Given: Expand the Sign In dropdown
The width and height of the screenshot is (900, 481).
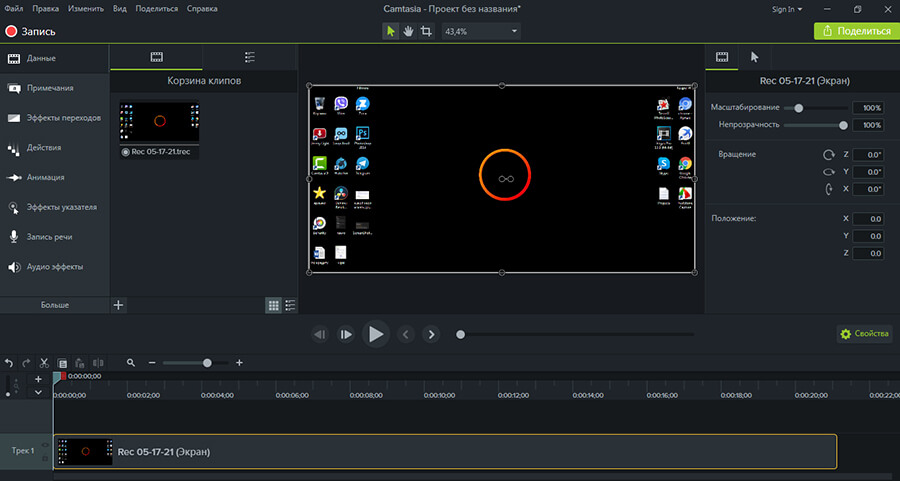Looking at the screenshot, I should tap(786, 9).
